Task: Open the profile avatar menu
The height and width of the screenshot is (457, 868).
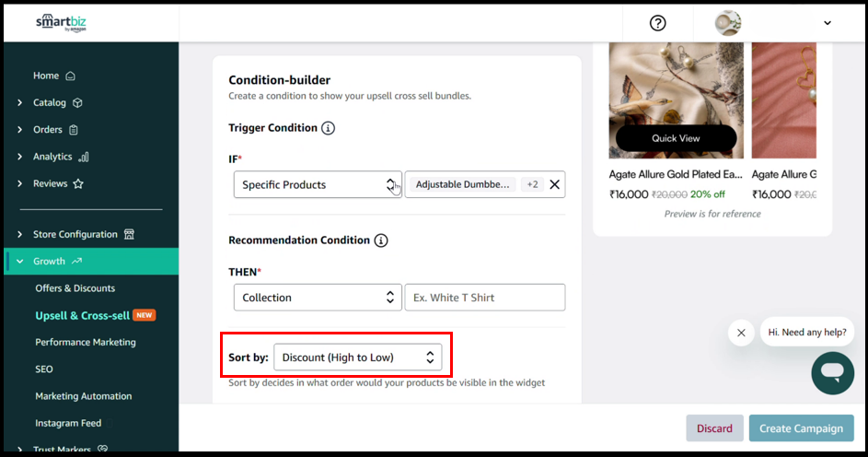Action: [728, 23]
